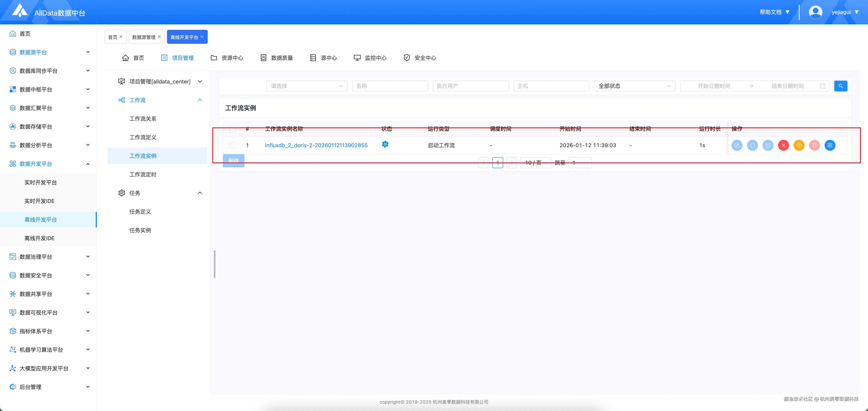Click the edit icon in the operations column
Screen dimensions: 868x411
coord(737,145)
